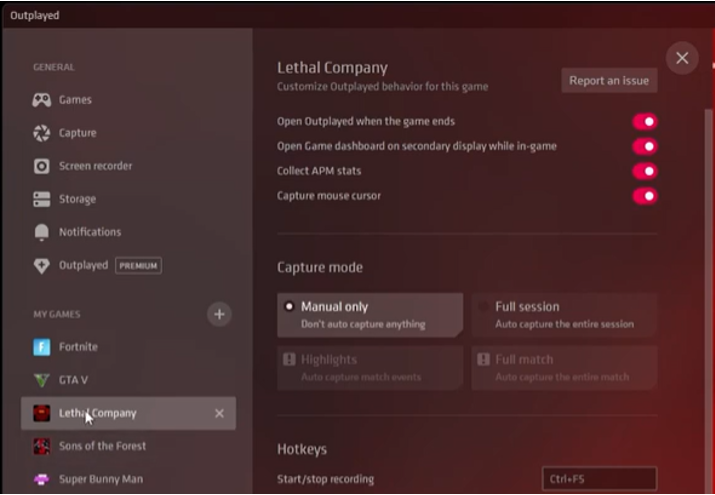This screenshot has height=495, width=715.
Task: Click the Start/stop recording label
Action: 326,479
